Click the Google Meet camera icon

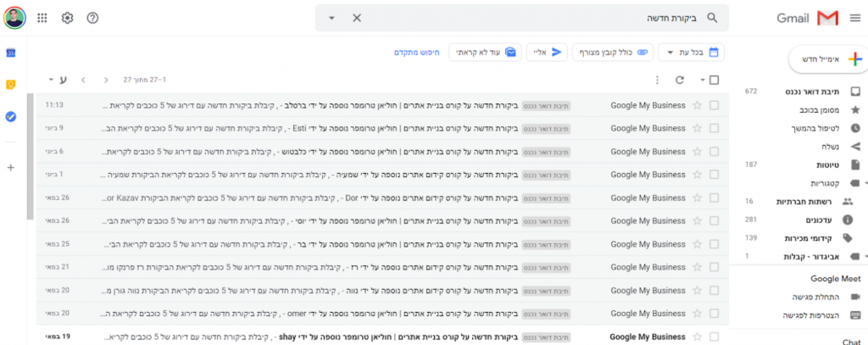click(x=854, y=298)
